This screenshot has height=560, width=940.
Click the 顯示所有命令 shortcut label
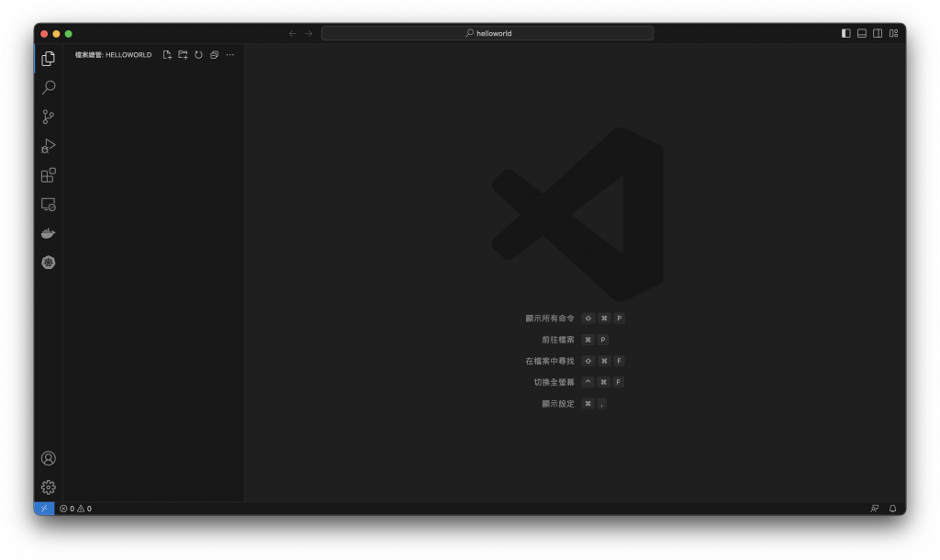550,319
